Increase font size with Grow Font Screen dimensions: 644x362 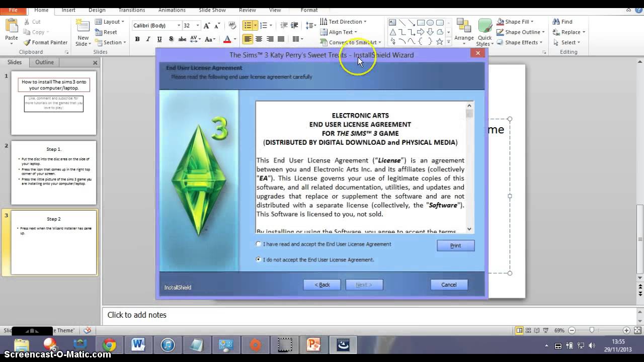click(208, 25)
